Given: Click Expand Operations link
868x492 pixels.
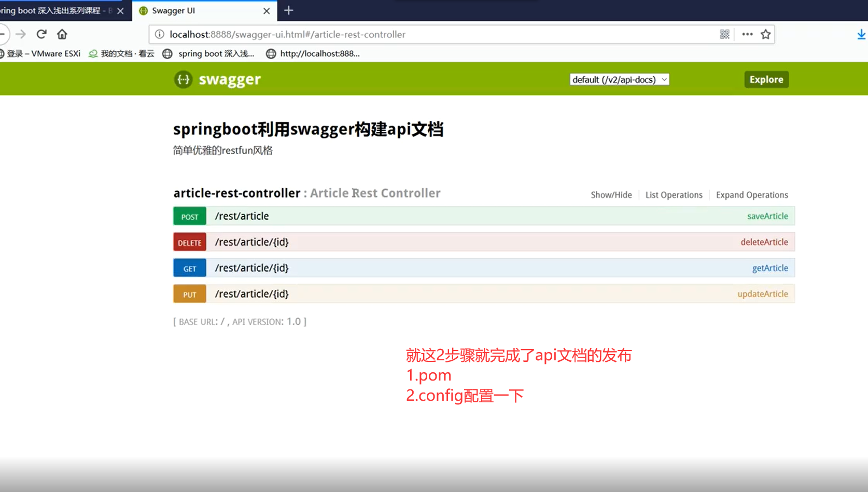Looking at the screenshot, I should 752,195.
